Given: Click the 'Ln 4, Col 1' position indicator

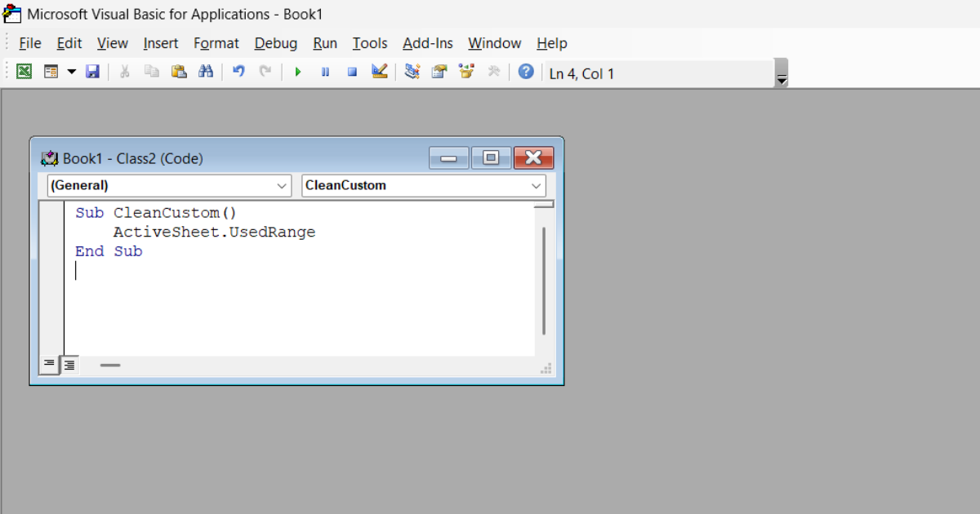Looking at the screenshot, I should point(581,74).
